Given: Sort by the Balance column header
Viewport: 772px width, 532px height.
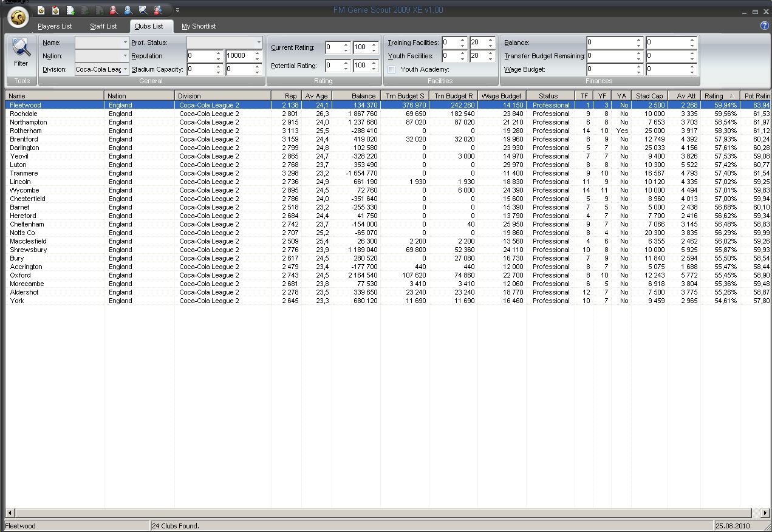Looking at the screenshot, I should click(x=363, y=96).
